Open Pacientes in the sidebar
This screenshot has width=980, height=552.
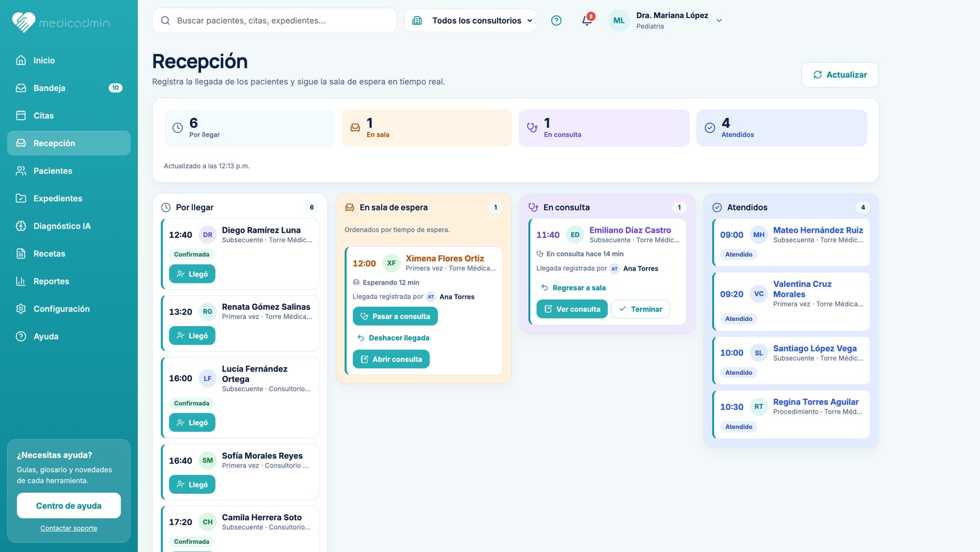[69, 171]
